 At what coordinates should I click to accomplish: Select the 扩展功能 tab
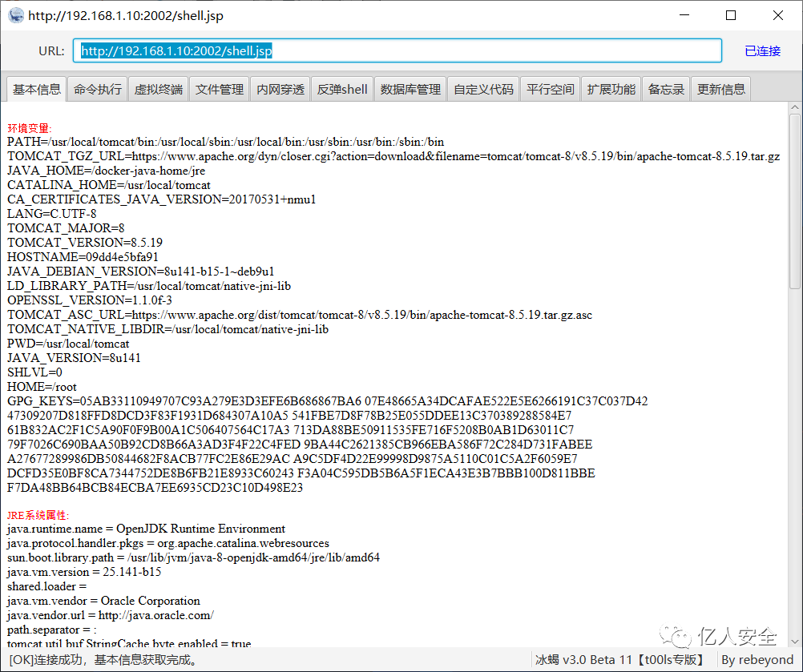611,89
